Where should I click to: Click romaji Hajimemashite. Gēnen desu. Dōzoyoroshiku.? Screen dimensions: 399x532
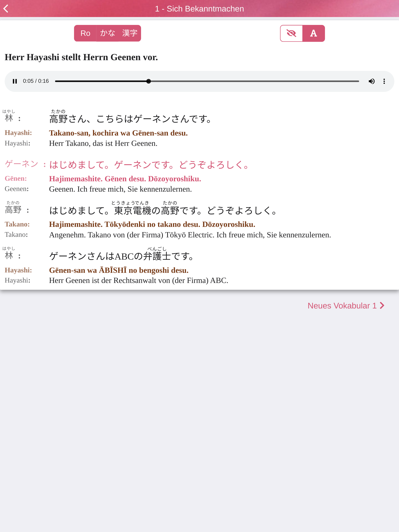coord(125,179)
